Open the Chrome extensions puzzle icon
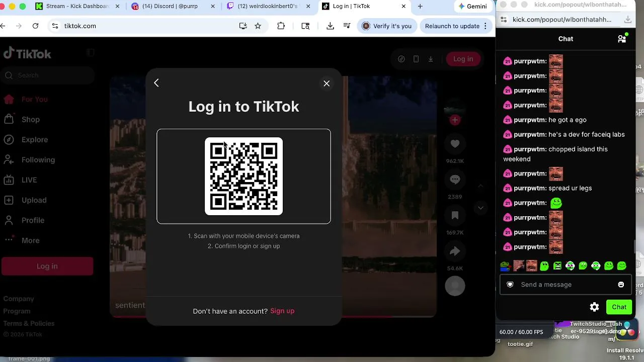Viewport: 644px width, 362px height. pyautogui.click(x=281, y=26)
